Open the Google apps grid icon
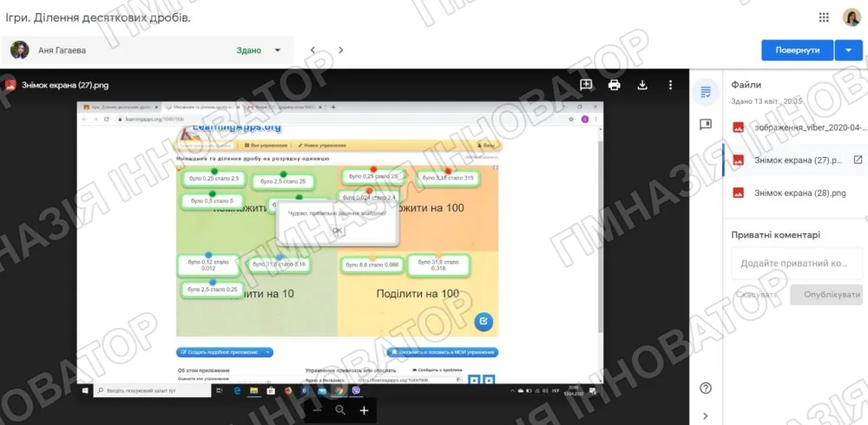This screenshot has height=425, width=868. [823, 17]
